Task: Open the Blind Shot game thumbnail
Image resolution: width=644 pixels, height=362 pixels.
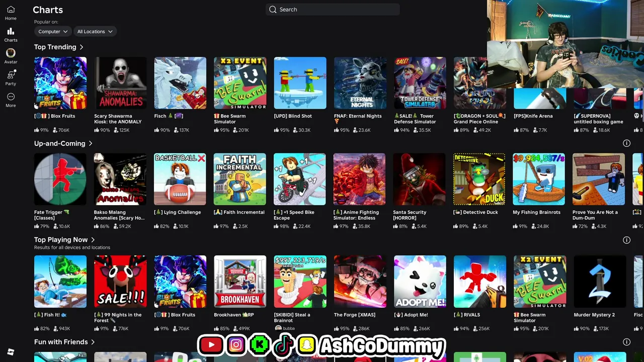Action: coord(300,83)
